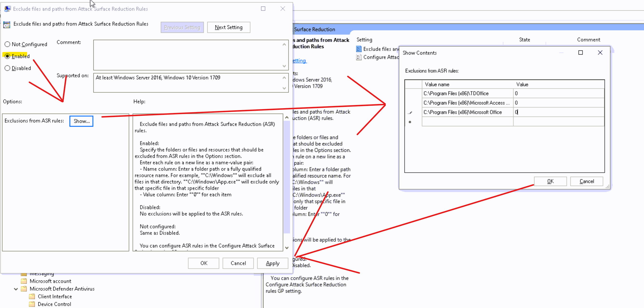Click the State column header
Viewport: 644px width, 308px height.
tap(524, 40)
